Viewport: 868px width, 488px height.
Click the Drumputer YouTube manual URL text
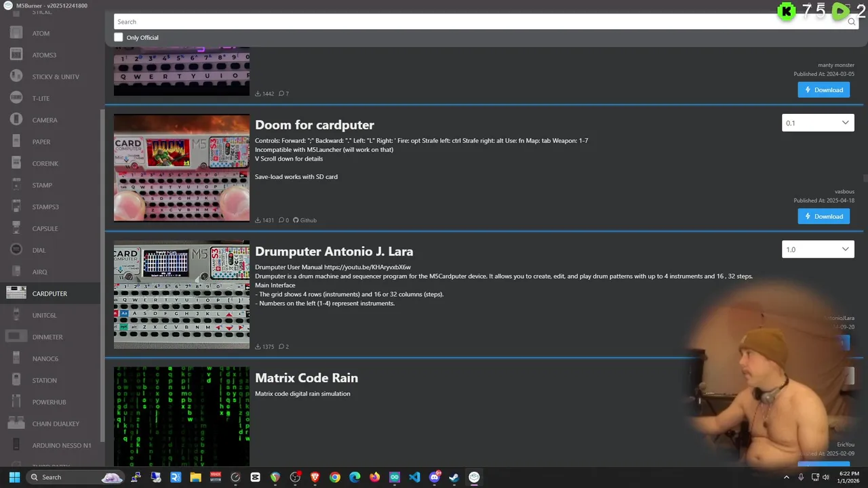368,267
